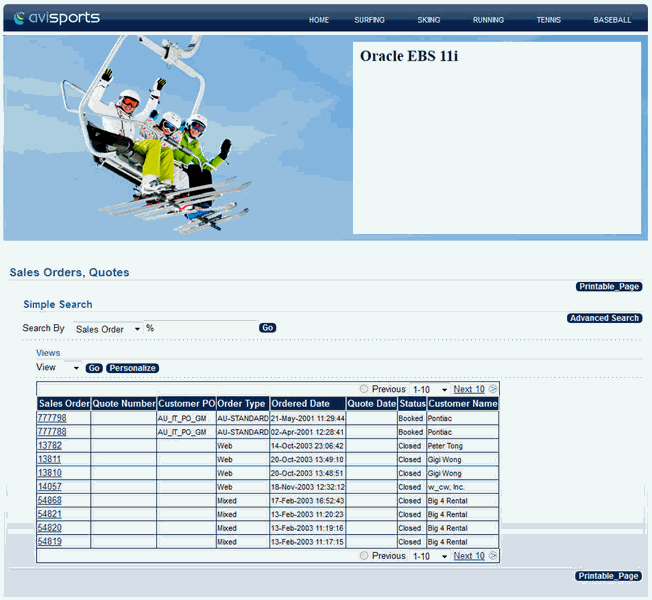Open the BASEBALL menu
652x600 pixels.
pos(612,20)
